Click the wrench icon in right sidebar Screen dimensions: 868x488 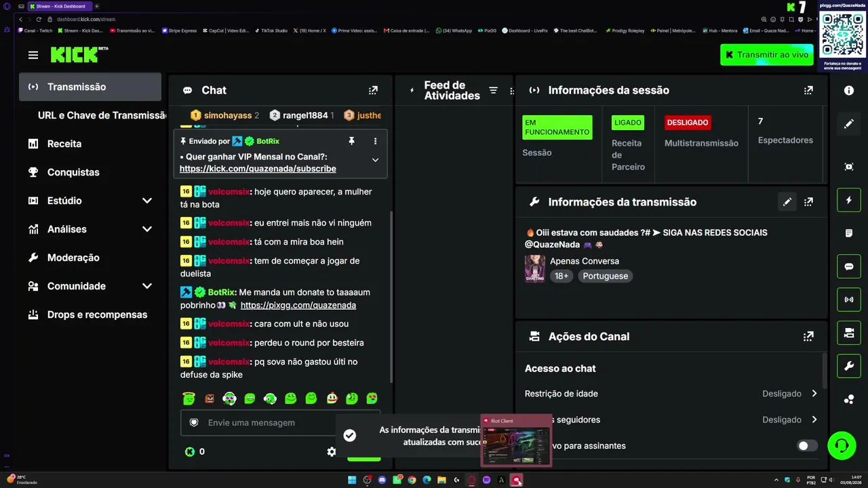point(849,366)
